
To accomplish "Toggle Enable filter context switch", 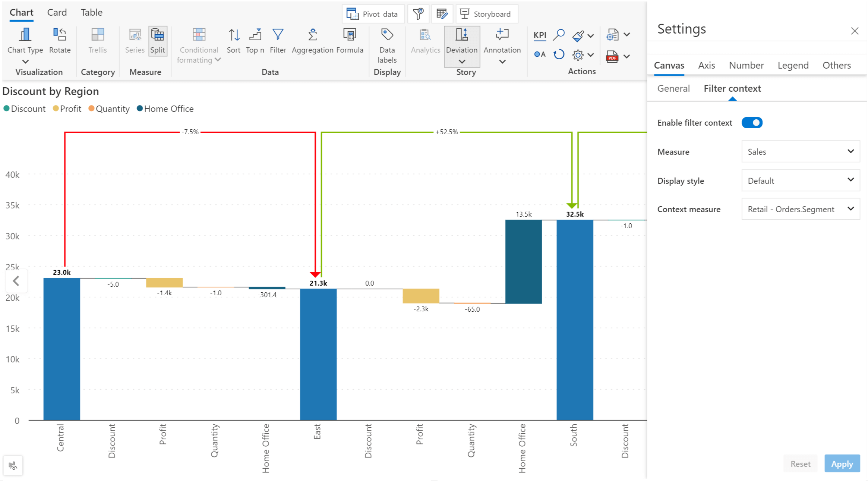I will 751,123.
